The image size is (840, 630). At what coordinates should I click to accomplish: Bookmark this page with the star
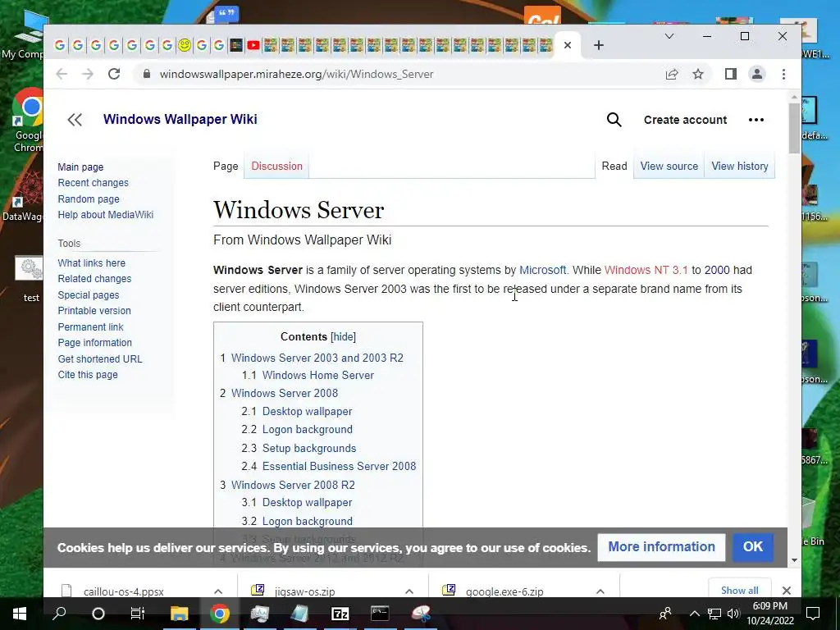(698, 74)
